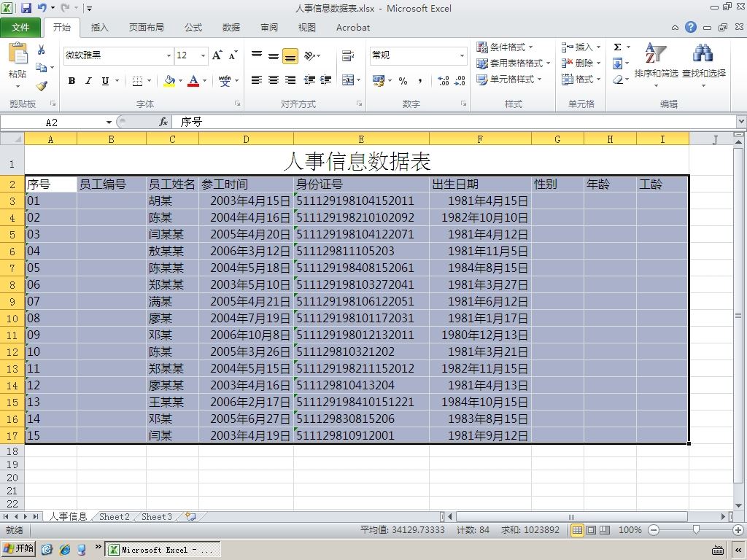This screenshot has width=747, height=560.
Task: Click the Save icon in quick access toolbar
Action: point(26,8)
